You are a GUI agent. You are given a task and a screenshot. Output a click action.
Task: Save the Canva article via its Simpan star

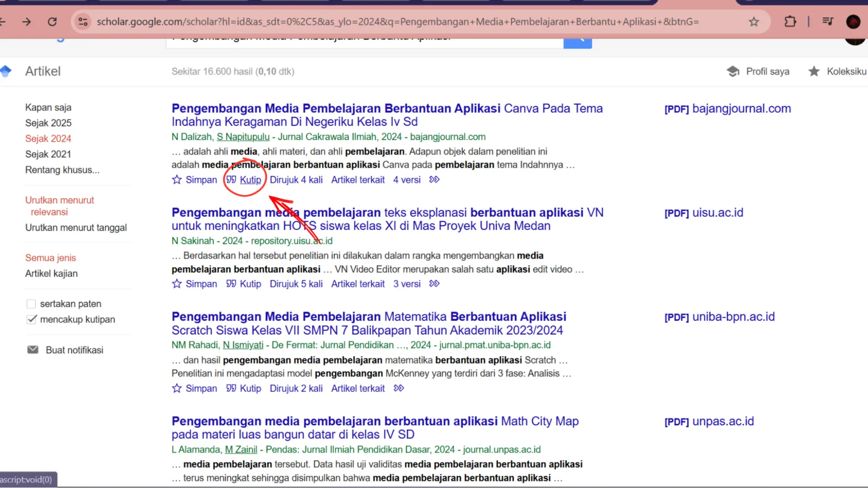(x=177, y=179)
